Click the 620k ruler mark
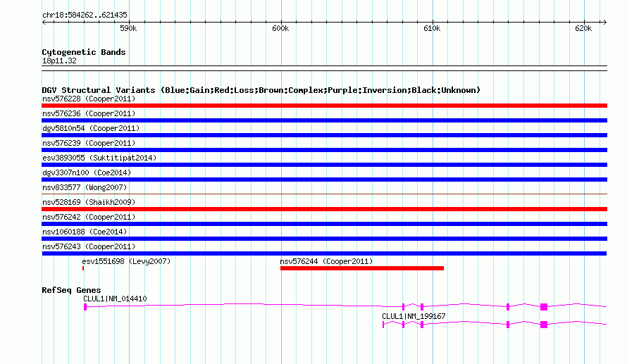 [583, 28]
